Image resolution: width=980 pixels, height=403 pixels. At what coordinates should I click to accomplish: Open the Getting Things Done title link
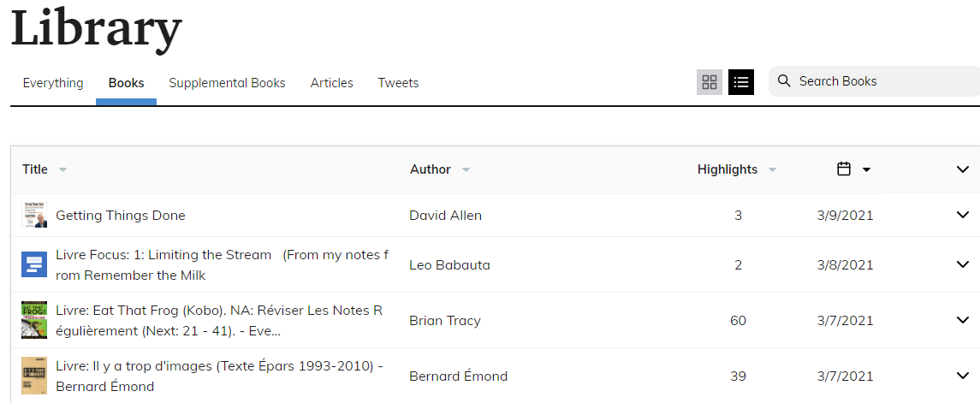121,216
